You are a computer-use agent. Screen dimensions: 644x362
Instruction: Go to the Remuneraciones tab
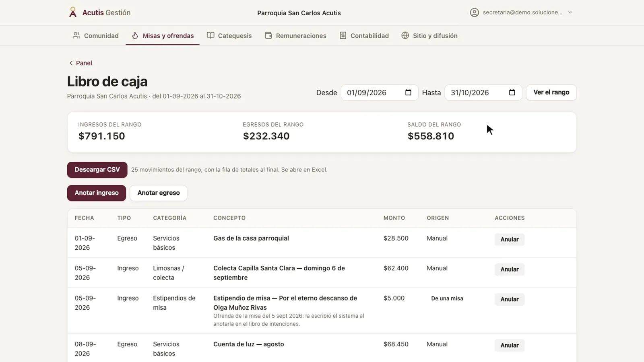tap(295, 35)
